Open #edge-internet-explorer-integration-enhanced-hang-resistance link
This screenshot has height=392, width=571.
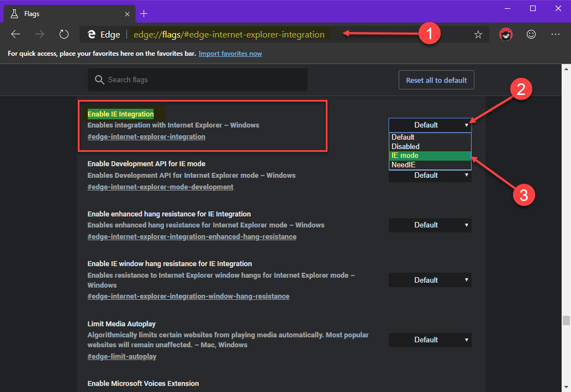[x=192, y=237]
